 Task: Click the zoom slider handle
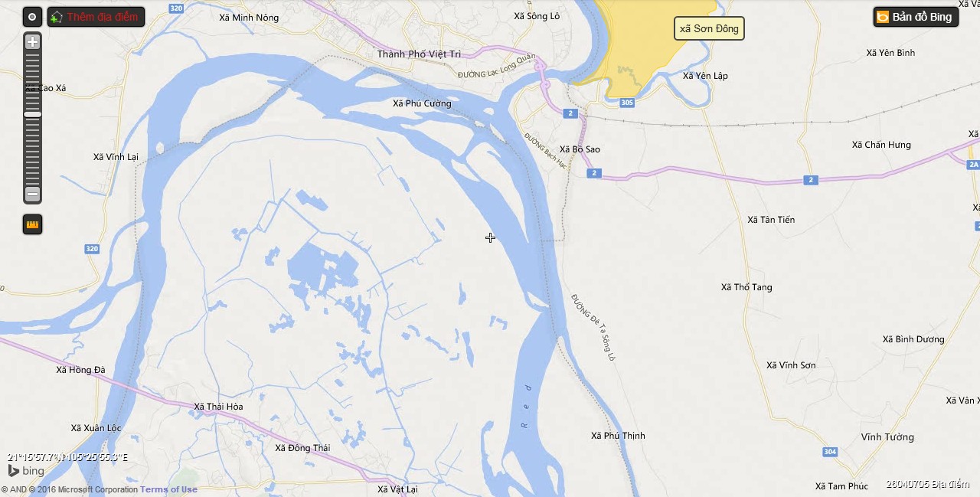coord(32,114)
